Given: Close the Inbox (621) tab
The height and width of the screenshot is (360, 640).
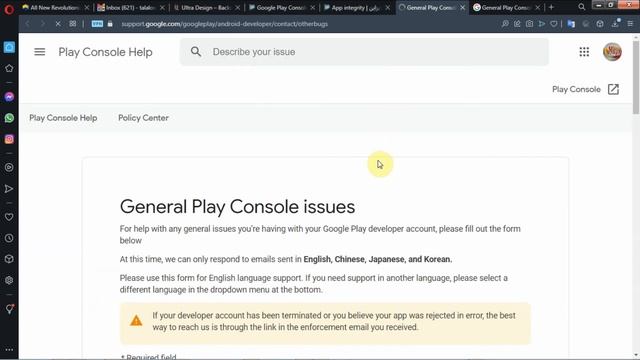Looking at the screenshot, I should click(162, 7).
